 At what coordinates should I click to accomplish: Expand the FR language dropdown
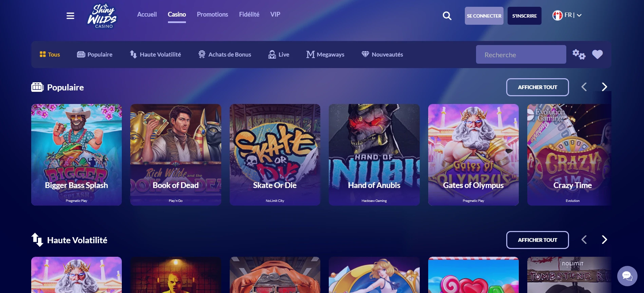579,15
